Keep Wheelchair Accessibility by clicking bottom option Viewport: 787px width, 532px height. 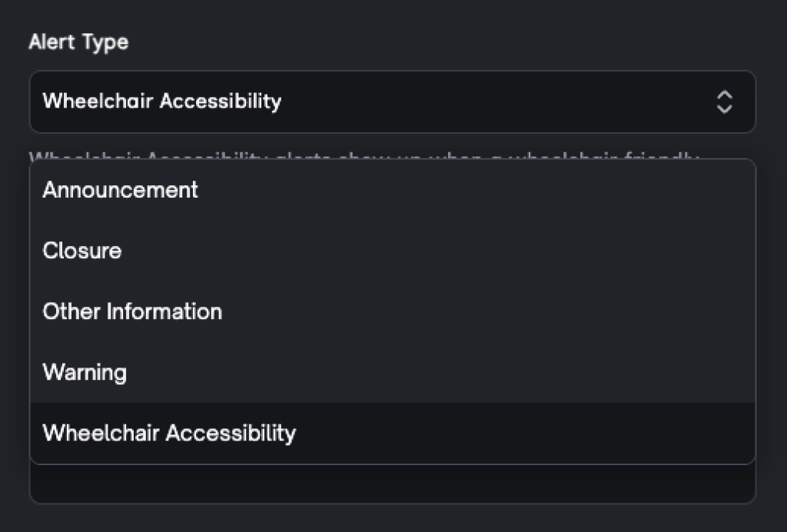point(169,433)
